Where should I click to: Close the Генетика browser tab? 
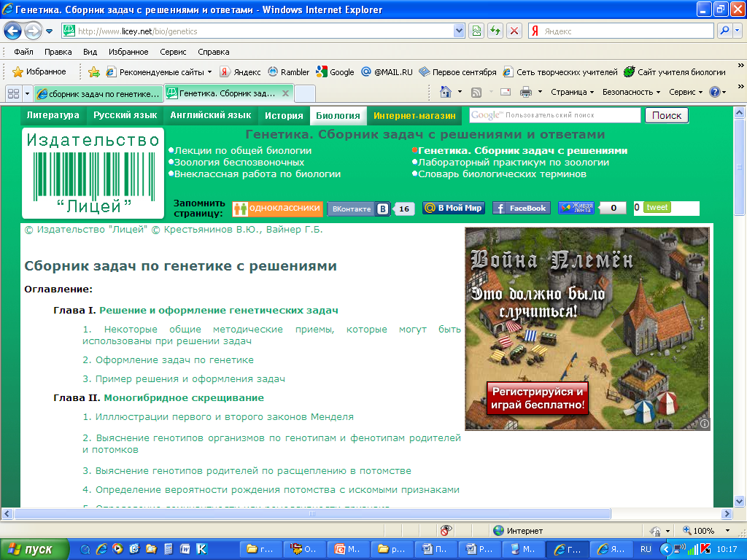pyautogui.click(x=285, y=93)
